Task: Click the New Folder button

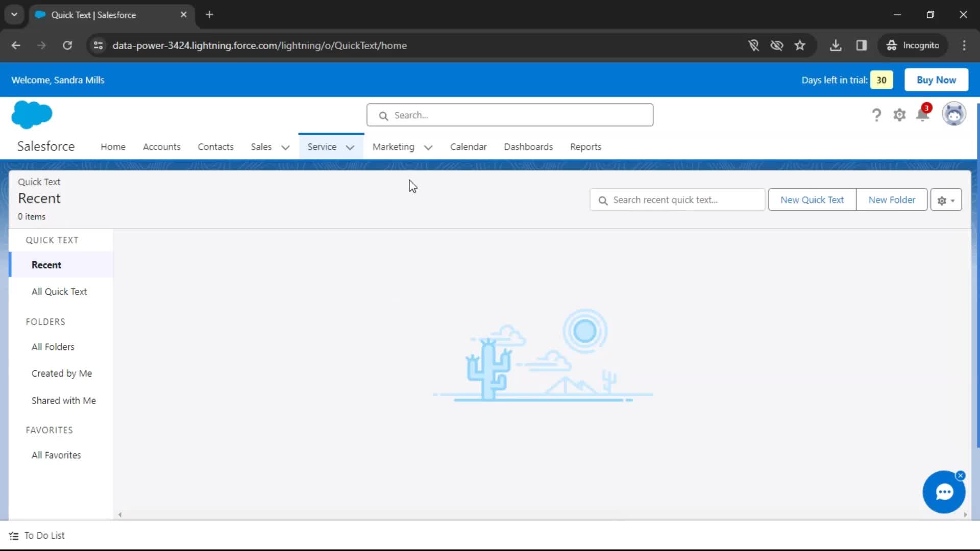Action: click(x=892, y=200)
